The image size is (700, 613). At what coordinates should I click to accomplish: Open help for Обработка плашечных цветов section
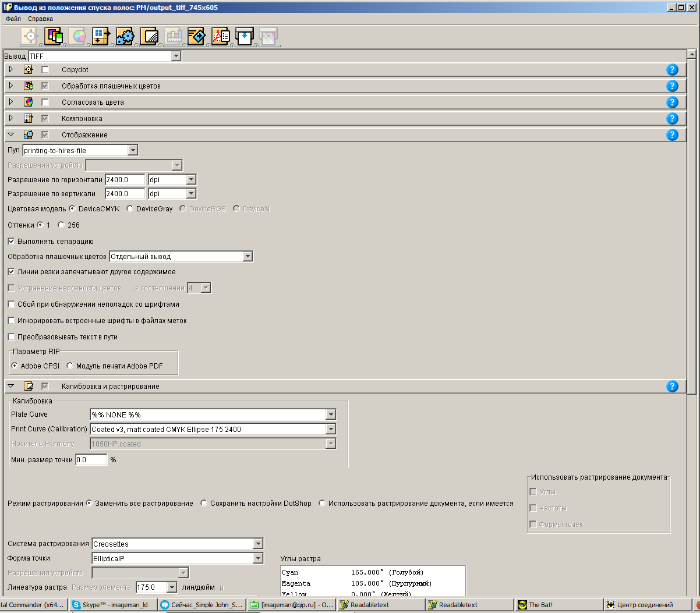click(x=672, y=86)
